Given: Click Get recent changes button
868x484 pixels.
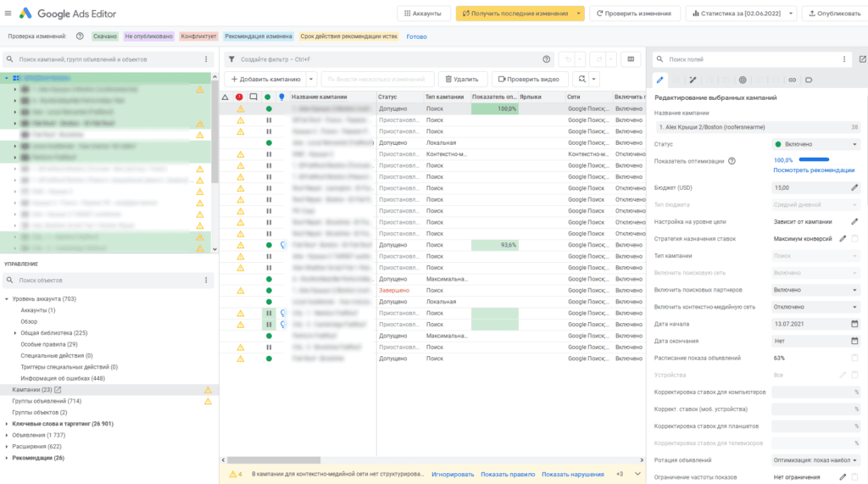Looking at the screenshot, I should [x=515, y=14].
